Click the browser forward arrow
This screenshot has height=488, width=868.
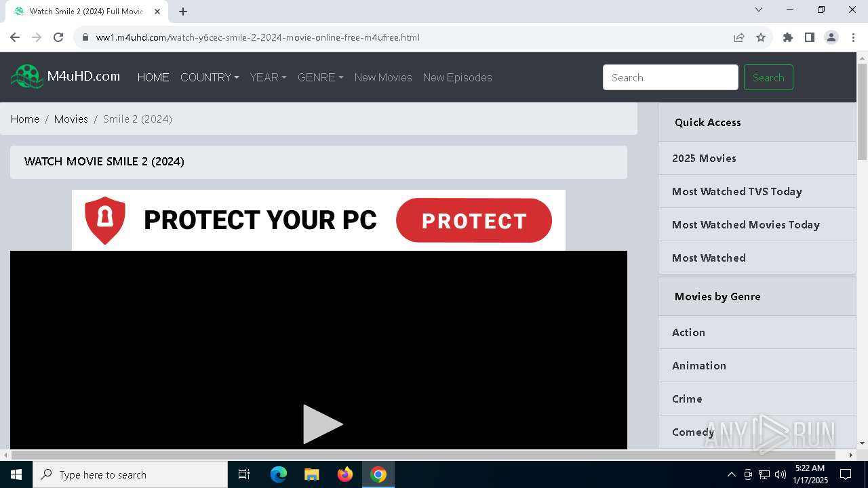coord(37,37)
